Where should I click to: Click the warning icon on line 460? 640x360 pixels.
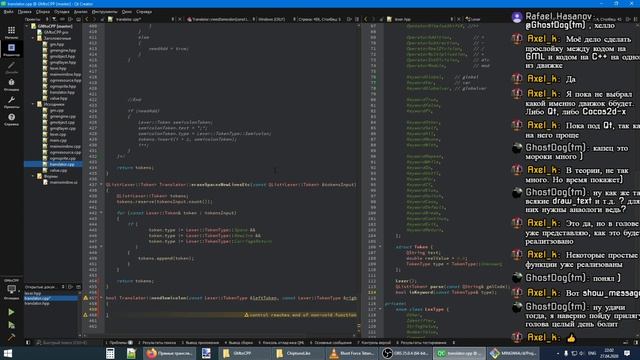click(86, 315)
